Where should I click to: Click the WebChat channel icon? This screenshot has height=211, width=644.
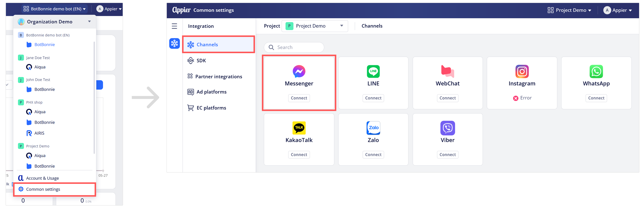pyautogui.click(x=447, y=71)
